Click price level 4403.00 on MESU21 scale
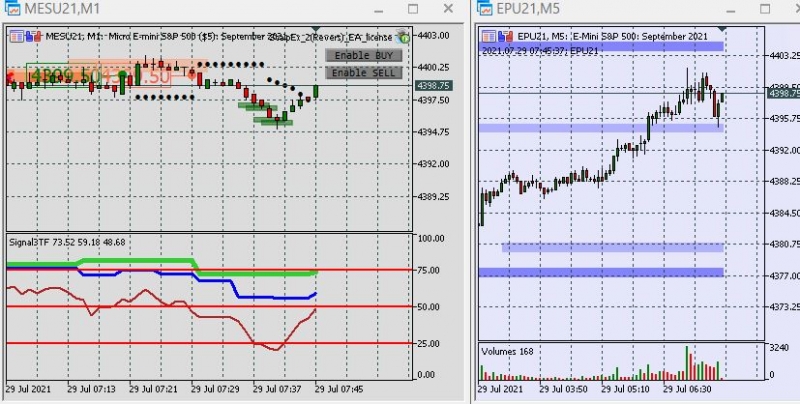The height and width of the screenshot is (404, 800). (433, 35)
